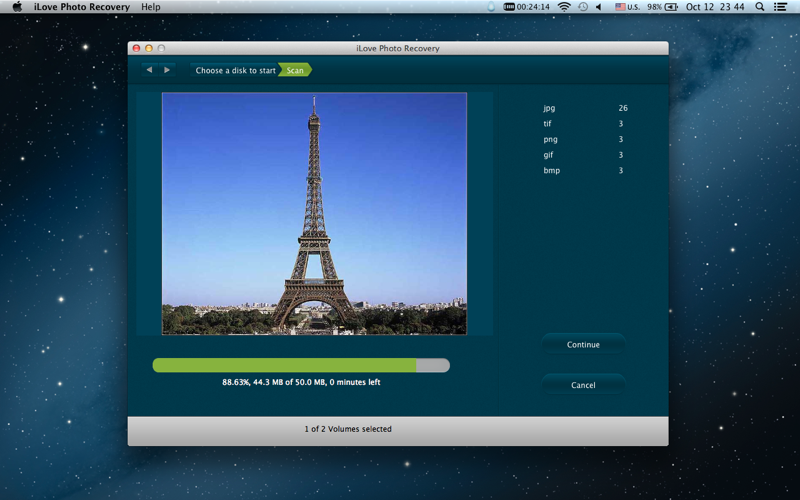Open the Apple menu
Image resolution: width=800 pixels, height=500 pixels.
point(17,7)
